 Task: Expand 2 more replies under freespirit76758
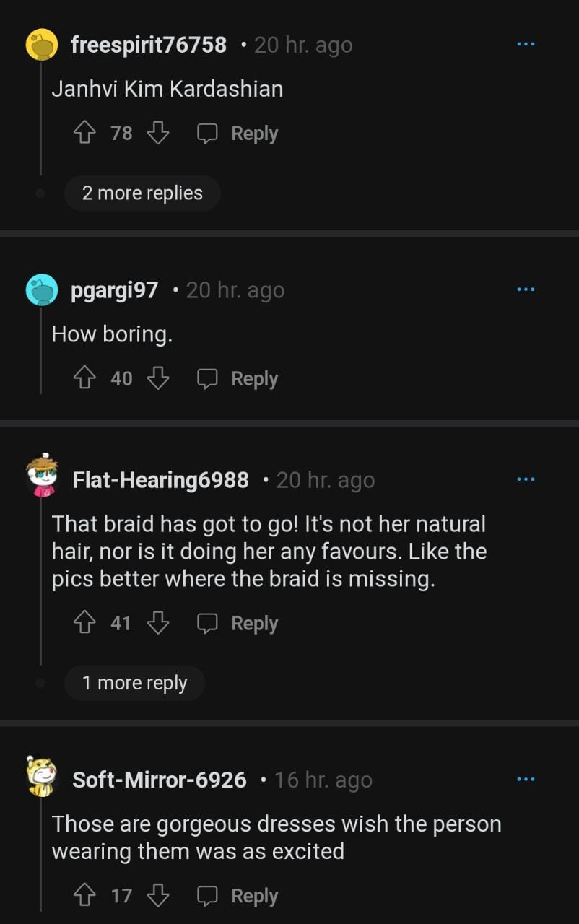point(142,193)
